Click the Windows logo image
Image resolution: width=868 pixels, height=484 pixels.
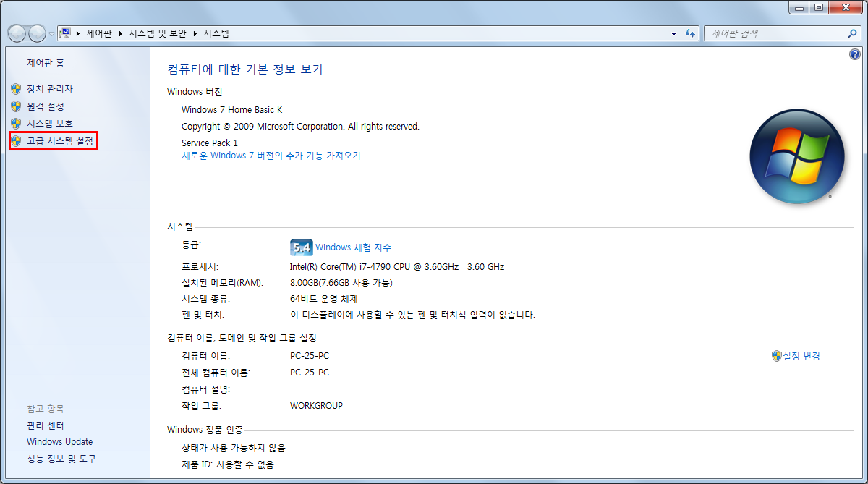pyautogui.click(x=797, y=156)
